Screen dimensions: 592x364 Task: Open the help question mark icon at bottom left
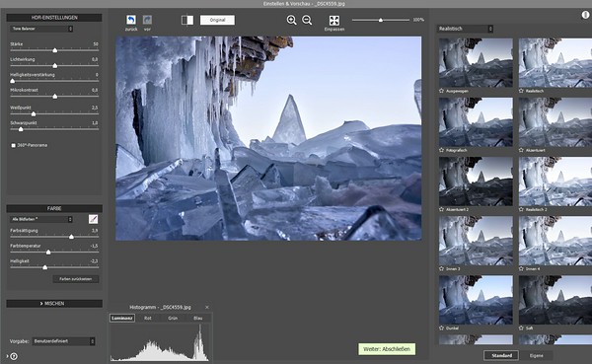(14, 356)
